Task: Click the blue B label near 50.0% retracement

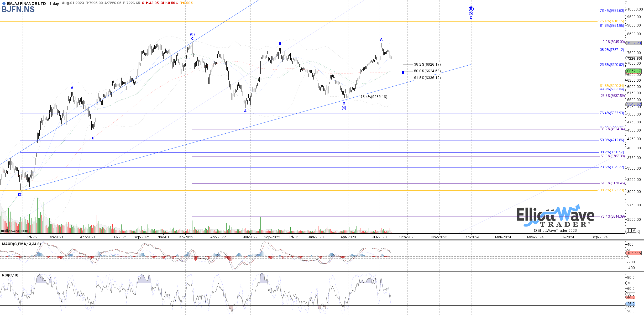Action: tap(403, 72)
